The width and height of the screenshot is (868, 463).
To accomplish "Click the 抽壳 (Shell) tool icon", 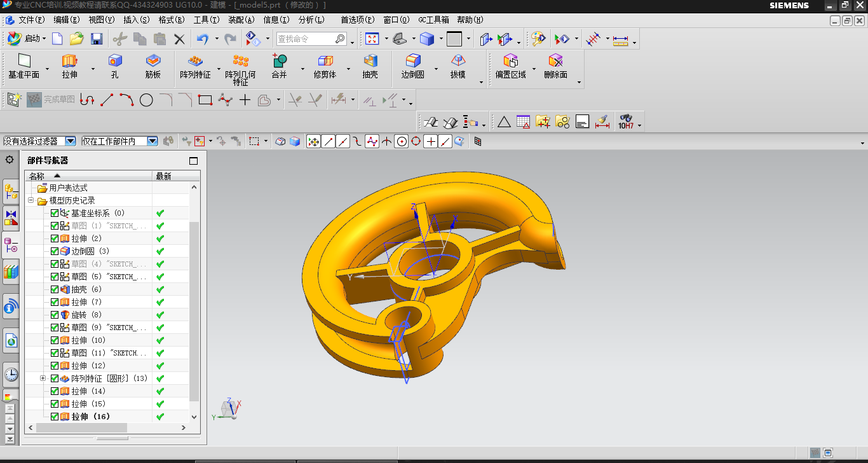I will [x=370, y=62].
